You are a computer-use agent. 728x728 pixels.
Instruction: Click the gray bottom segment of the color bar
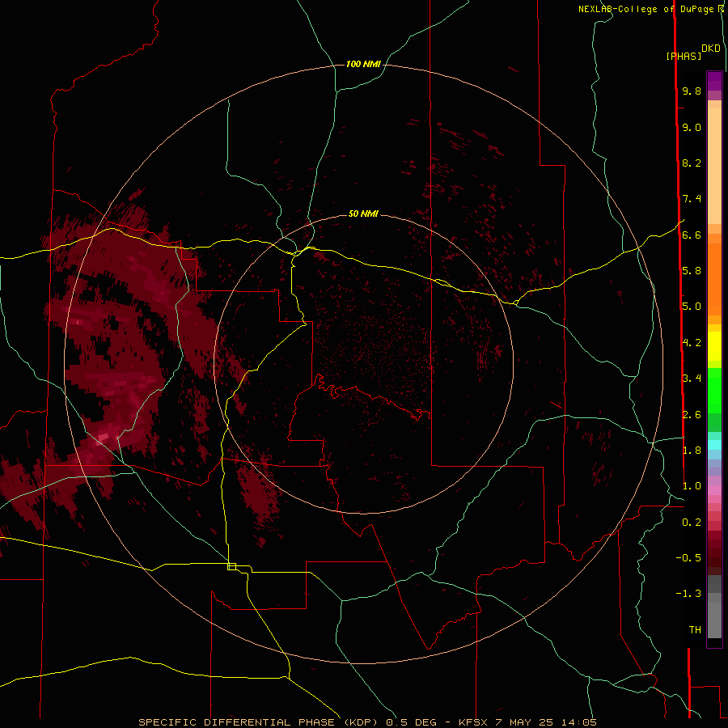(x=714, y=620)
